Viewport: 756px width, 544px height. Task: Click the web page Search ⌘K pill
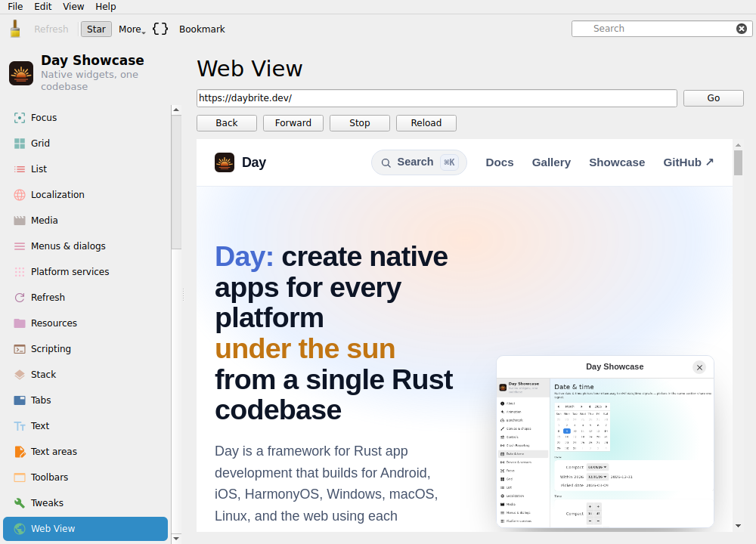419,162
